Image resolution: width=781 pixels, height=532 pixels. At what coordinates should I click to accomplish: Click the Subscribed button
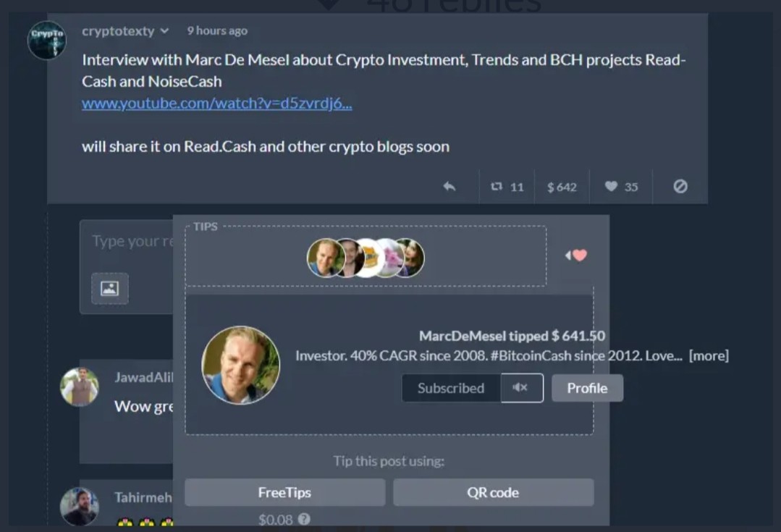coord(451,388)
